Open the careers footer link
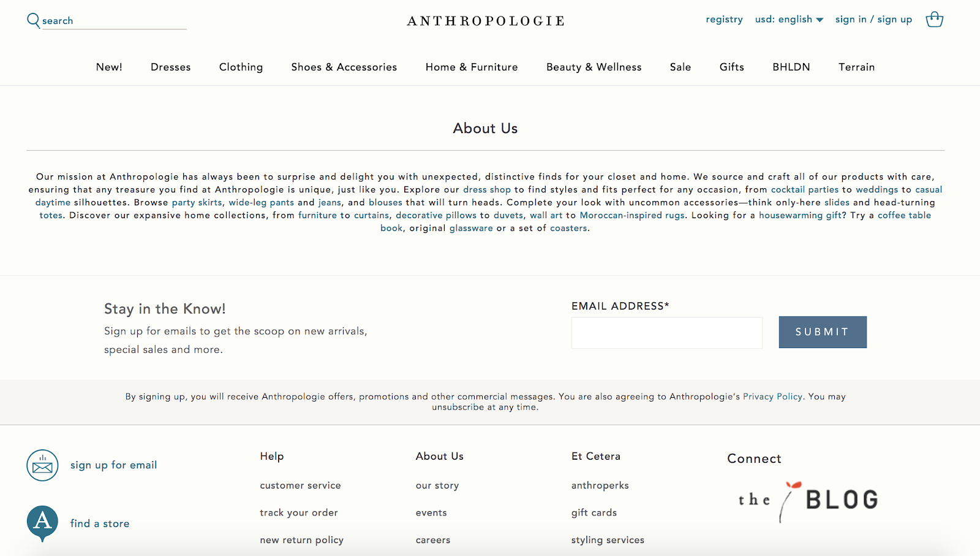 click(433, 540)
